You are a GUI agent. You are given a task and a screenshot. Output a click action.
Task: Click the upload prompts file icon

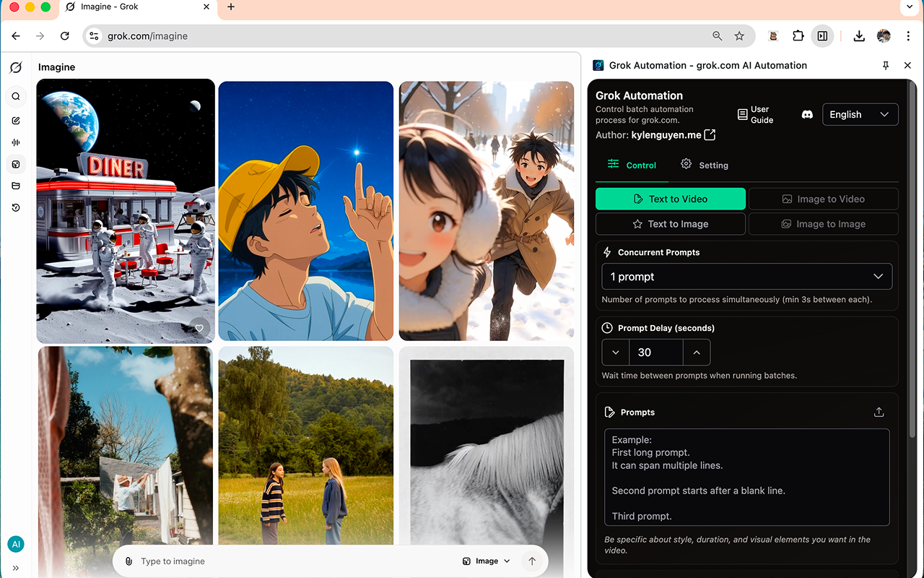pyautogui.click(x=879, y=412)
